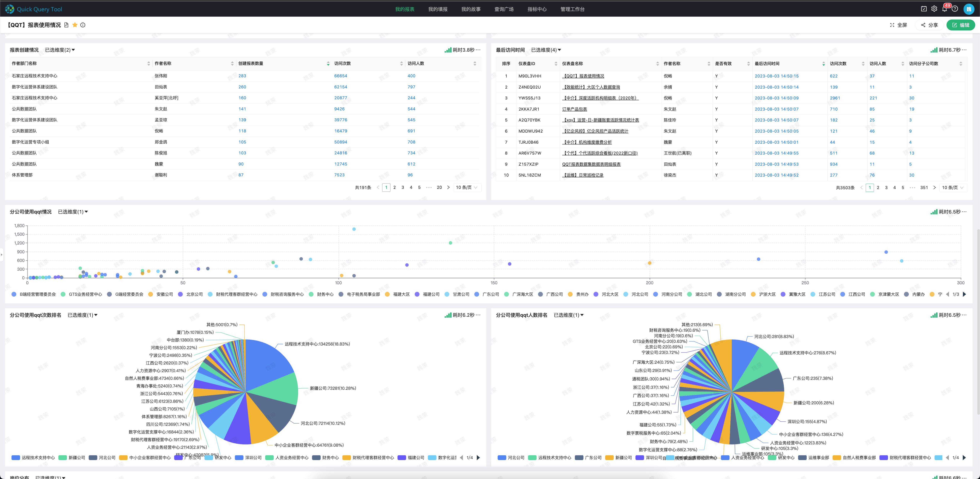Toggle B端经营管理委员会 legend swatch in scatter
Image resolution: width=980 pixels, height=479 pixels.
[x=14, y=294]
